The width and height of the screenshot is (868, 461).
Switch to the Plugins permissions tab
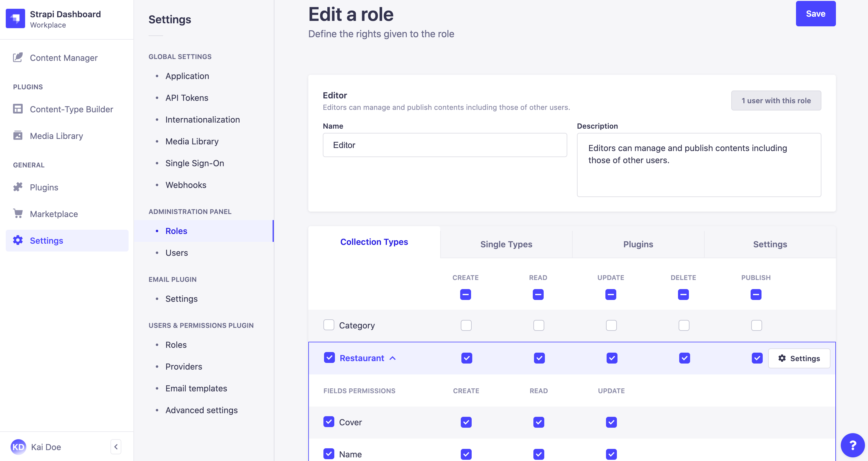click(x=638, y=244)
